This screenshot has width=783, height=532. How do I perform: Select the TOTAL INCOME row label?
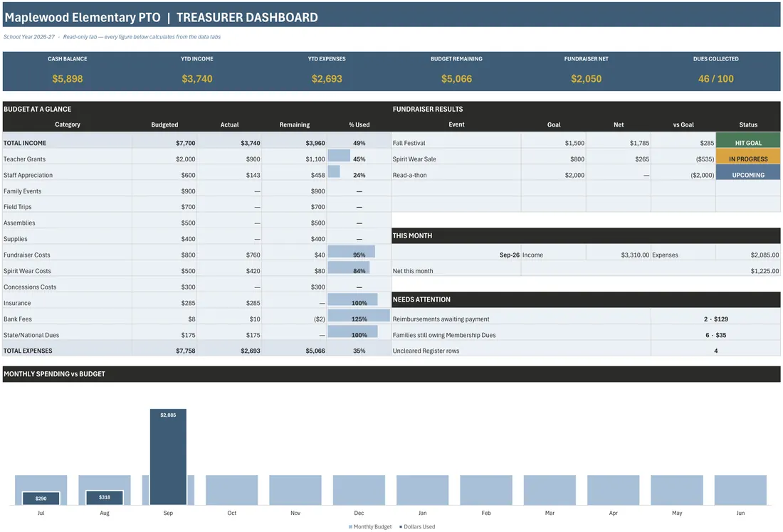(25, 143)
